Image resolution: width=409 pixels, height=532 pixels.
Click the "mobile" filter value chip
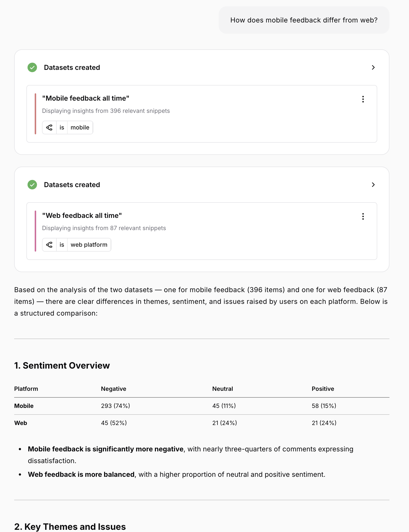80,127
